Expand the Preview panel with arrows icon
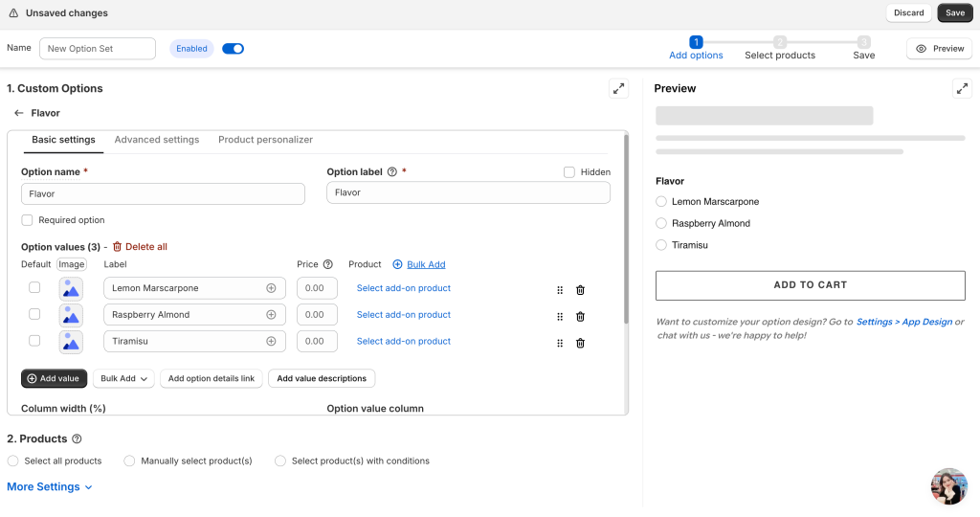The height and width of the screenshot is (517, 980). point(962,88)
